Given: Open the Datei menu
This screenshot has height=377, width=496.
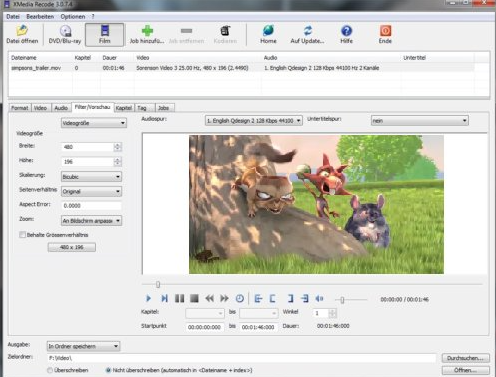Looking at the screenshot, I should [13, 17].
